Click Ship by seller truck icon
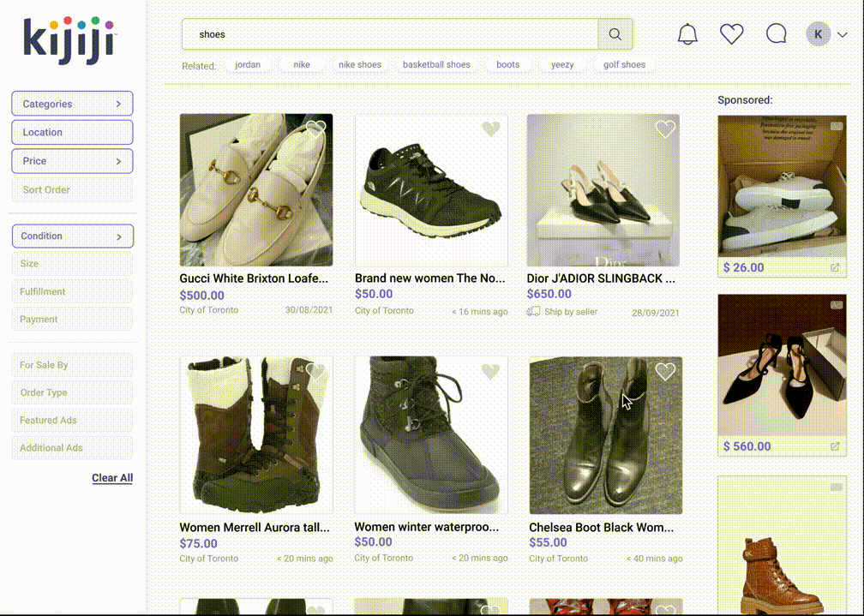864x616 pixels. pyautogui.click(x=533, y=312)
